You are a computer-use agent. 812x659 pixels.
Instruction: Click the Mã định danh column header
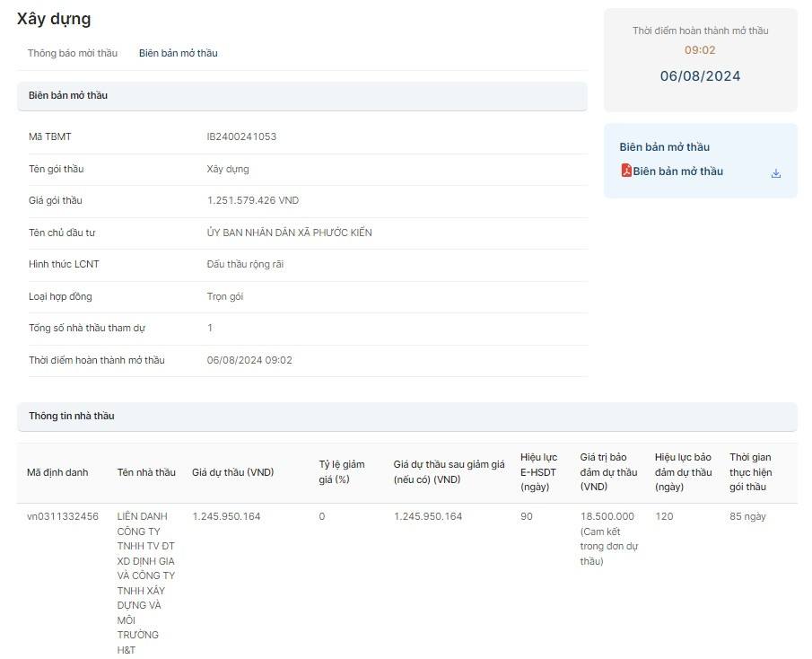[57, 472]
